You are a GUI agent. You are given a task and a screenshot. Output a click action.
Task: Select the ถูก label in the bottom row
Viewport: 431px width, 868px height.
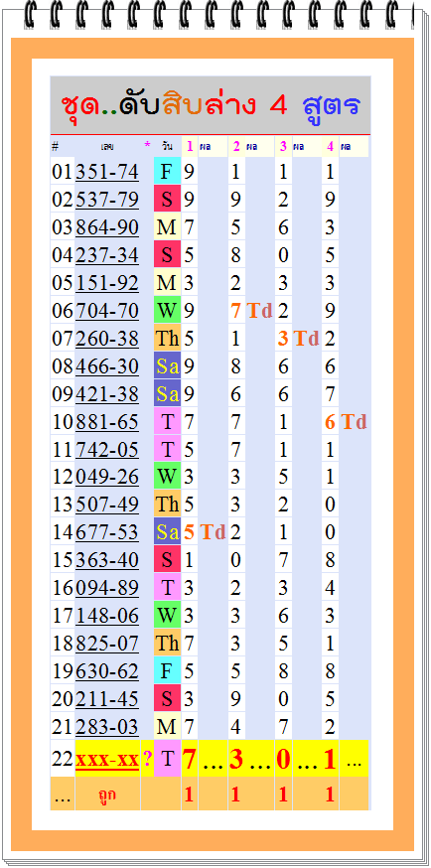pos(107,795)
